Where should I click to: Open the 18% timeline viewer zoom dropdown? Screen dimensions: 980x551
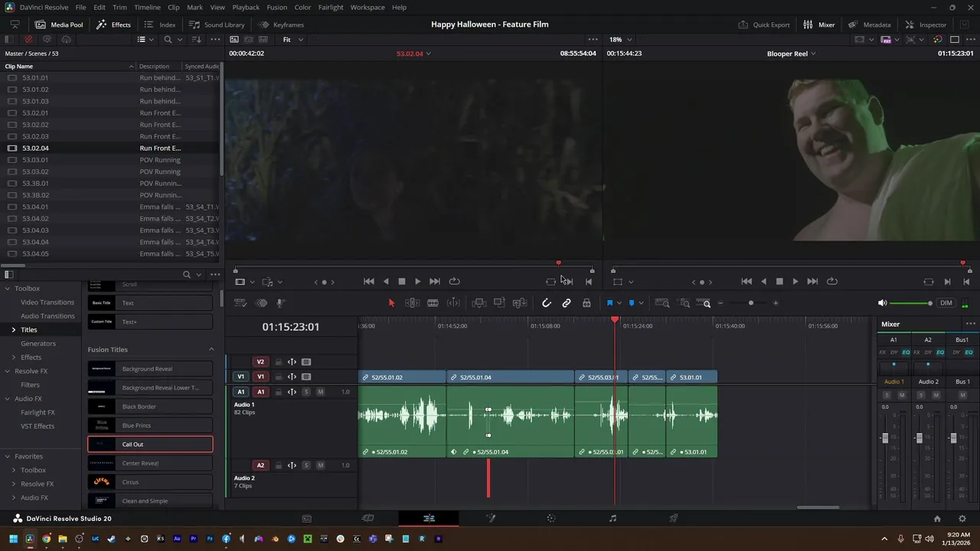[620, 39]
